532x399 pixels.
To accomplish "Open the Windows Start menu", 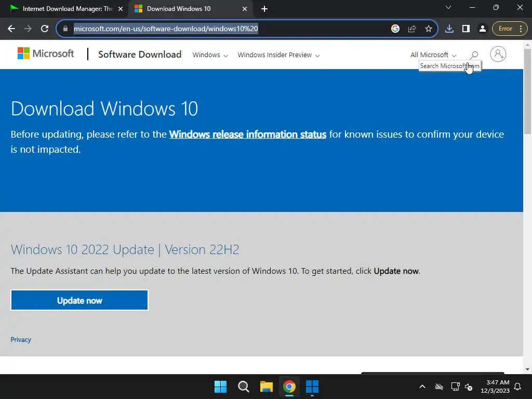I will click(220, 387).
